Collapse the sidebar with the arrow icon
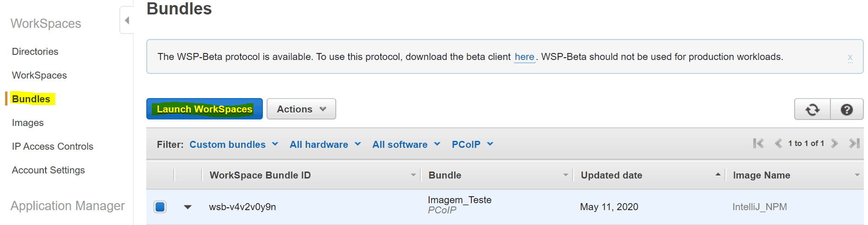 pos(127,20)
